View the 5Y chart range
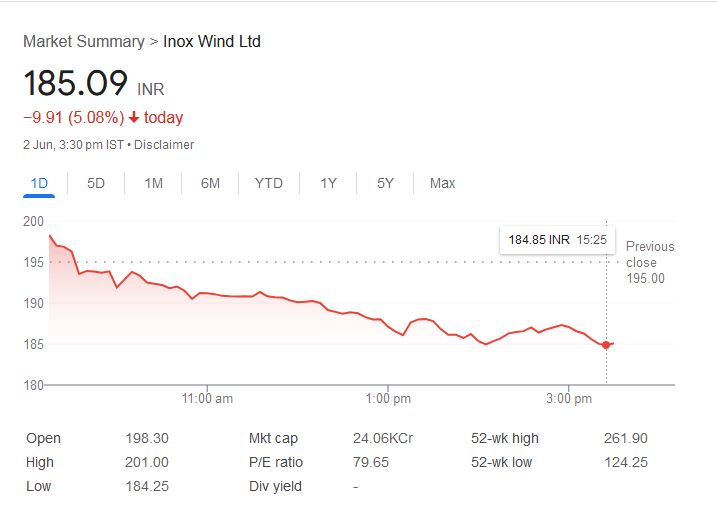717x515 pixels. click(x=385, y=183)
